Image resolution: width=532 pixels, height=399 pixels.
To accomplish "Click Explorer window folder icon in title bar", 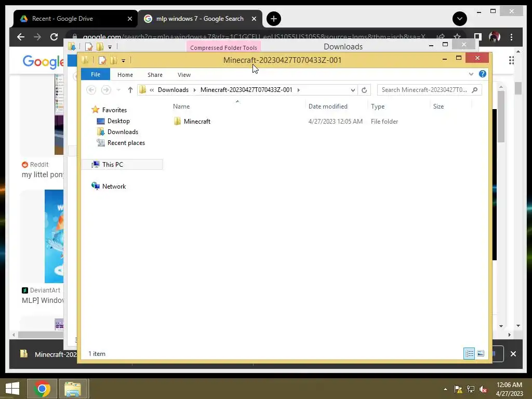I will click(85, 60).
